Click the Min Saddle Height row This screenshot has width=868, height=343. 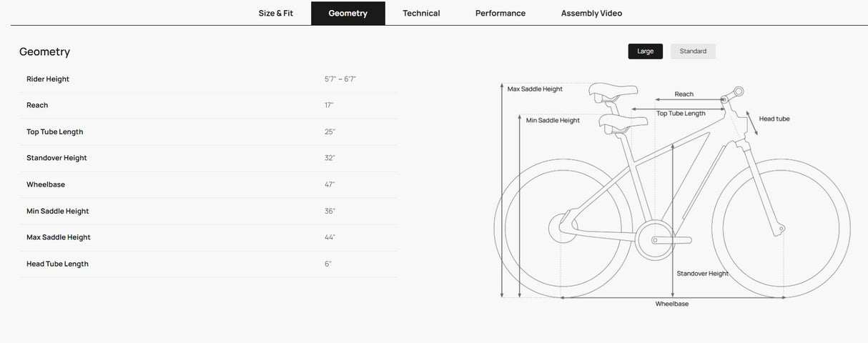209,212
